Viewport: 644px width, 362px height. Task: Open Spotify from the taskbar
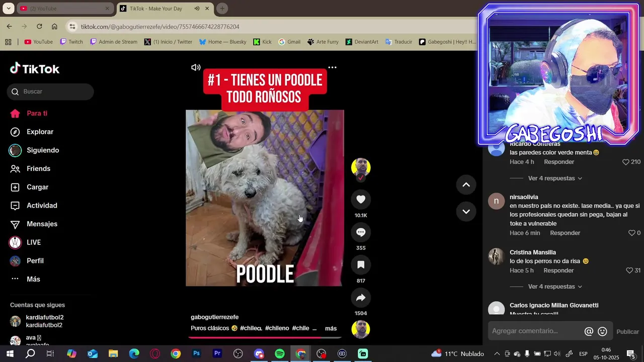point(280,354)
